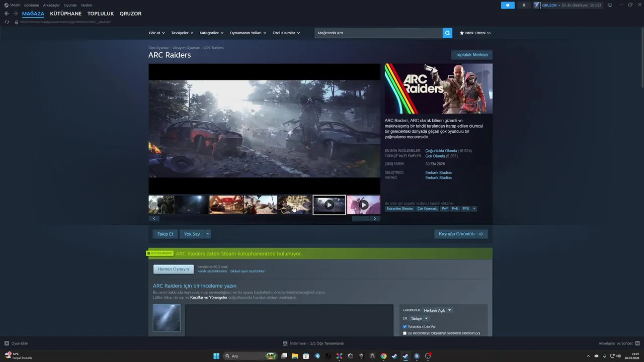Open the QRUZOR profile tab
This screenshot has height=362, width=644.
(x=130, y=14)
